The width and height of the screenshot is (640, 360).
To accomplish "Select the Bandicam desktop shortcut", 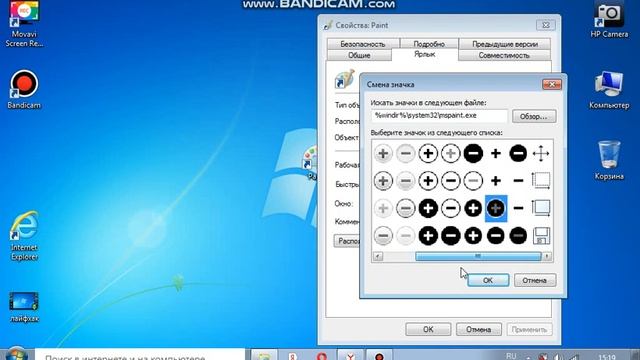I will click(x=24, y=90).
